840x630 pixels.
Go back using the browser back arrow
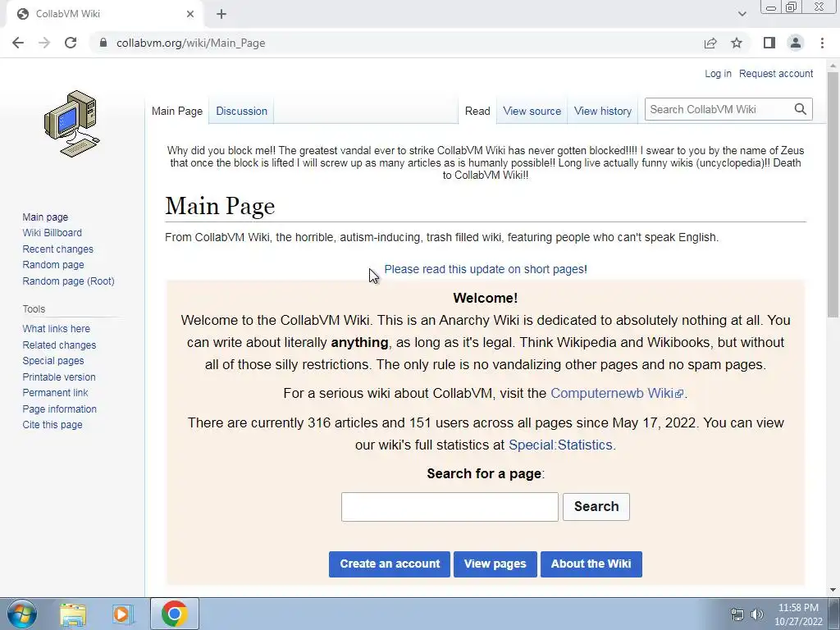click(18, 43)
